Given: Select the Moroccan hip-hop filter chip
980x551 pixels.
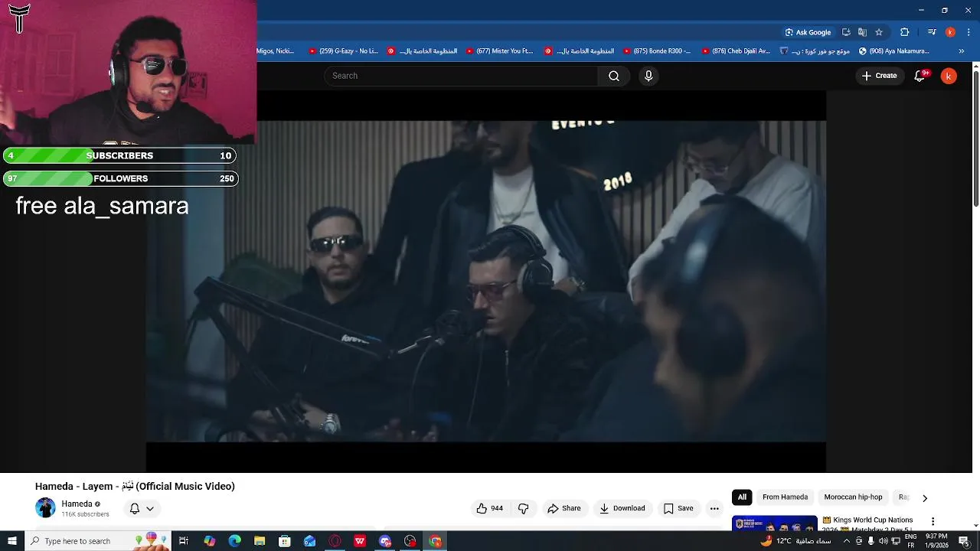Looking at the screenshot, I should [x=853, y=497].
